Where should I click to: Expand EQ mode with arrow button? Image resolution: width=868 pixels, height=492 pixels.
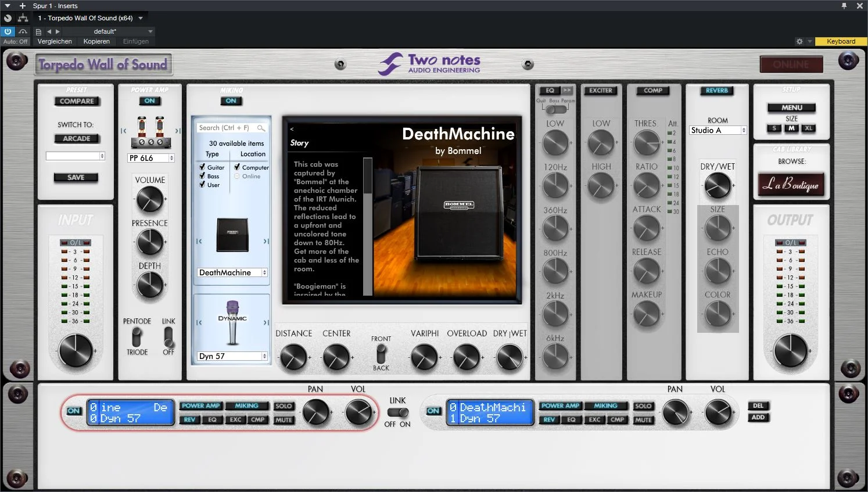coord(567,91)
